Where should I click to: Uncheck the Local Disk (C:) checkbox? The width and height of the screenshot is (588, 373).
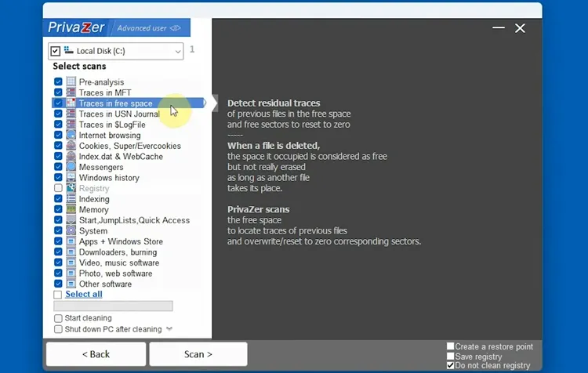(55, 51)
